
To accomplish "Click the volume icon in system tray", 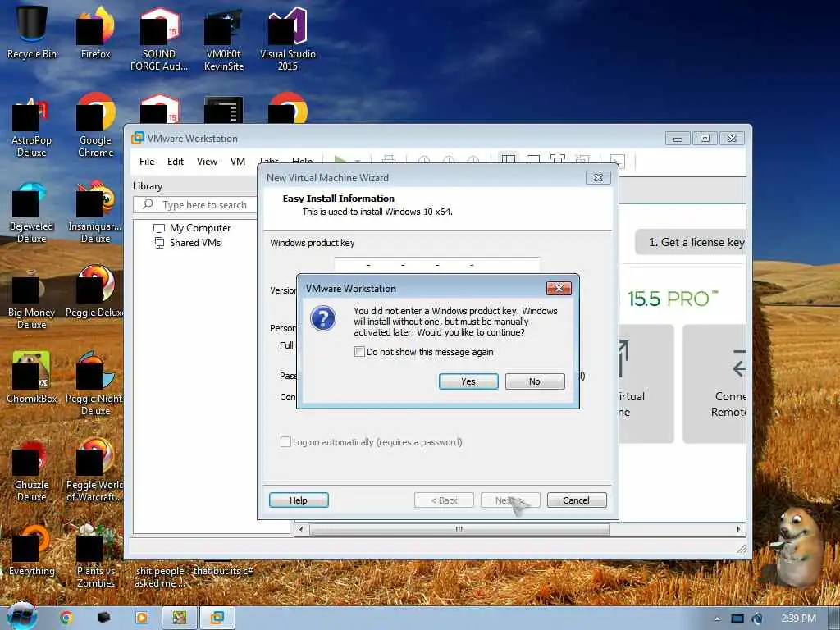I will [757, 619].
